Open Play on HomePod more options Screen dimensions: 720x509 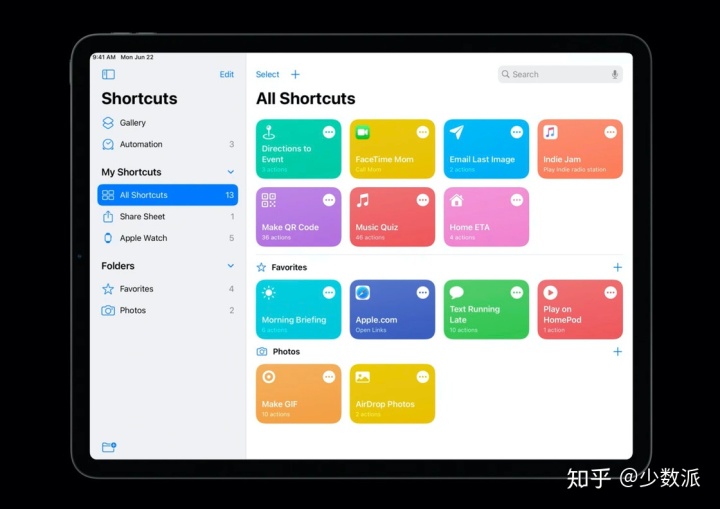click(610, 293)
